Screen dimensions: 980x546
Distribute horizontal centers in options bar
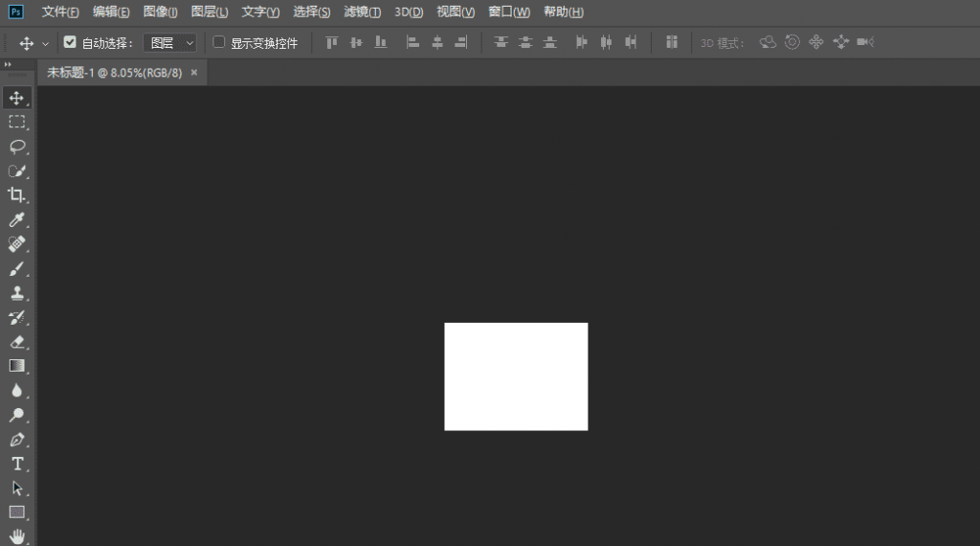[606, 42]
